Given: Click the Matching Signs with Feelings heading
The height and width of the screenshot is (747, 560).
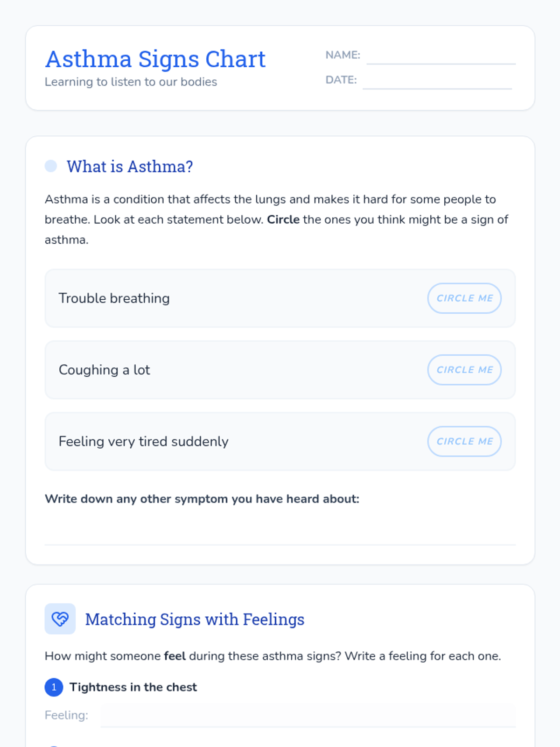Looking at the screenshot, I should (x=195, y=620).
